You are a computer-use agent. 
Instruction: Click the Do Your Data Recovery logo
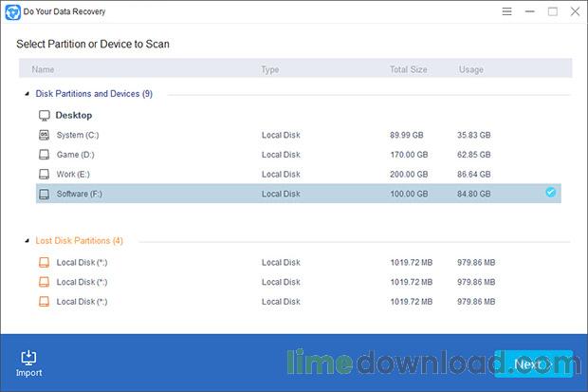(x=13, y=11)
